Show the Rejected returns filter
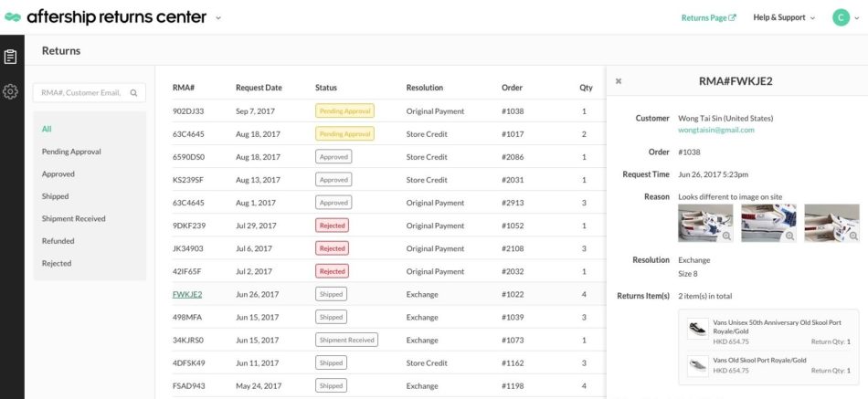The height and width of the screenshot is (399, 868). pyautogui.click(x=57, y=263)
